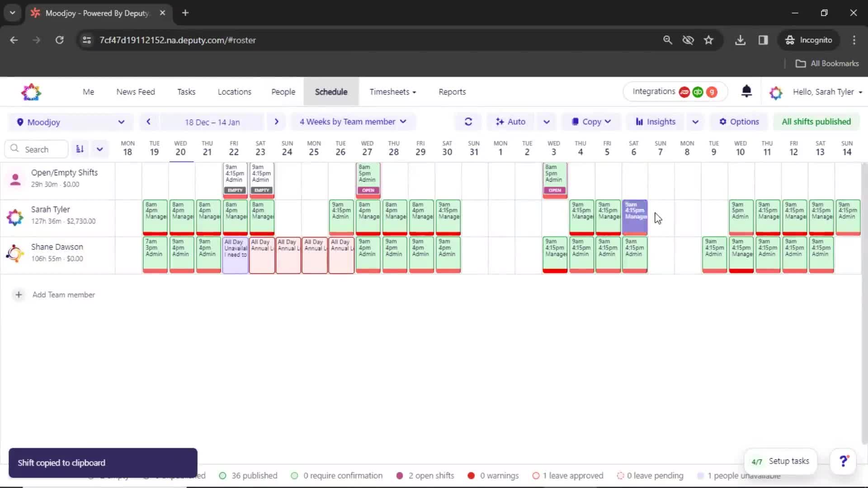Click the Sarah Tyler profile avatar
868x488 pixels.
[15, 216]
